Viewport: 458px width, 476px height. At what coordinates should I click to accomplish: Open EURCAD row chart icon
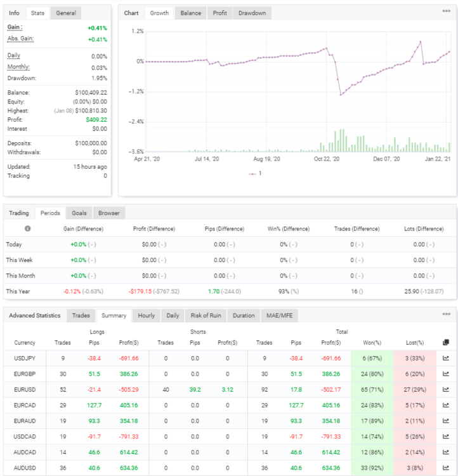(x=445, y=406)
